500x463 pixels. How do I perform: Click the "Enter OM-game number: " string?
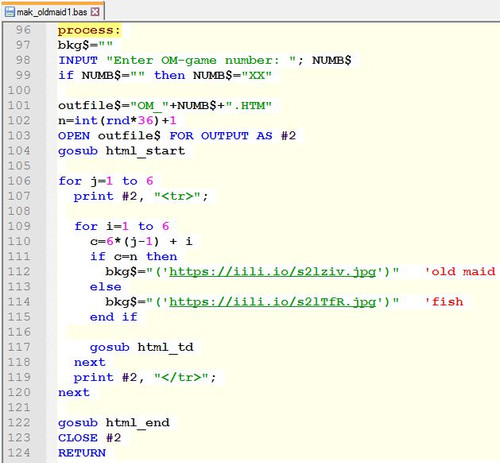tap(201, 60)
